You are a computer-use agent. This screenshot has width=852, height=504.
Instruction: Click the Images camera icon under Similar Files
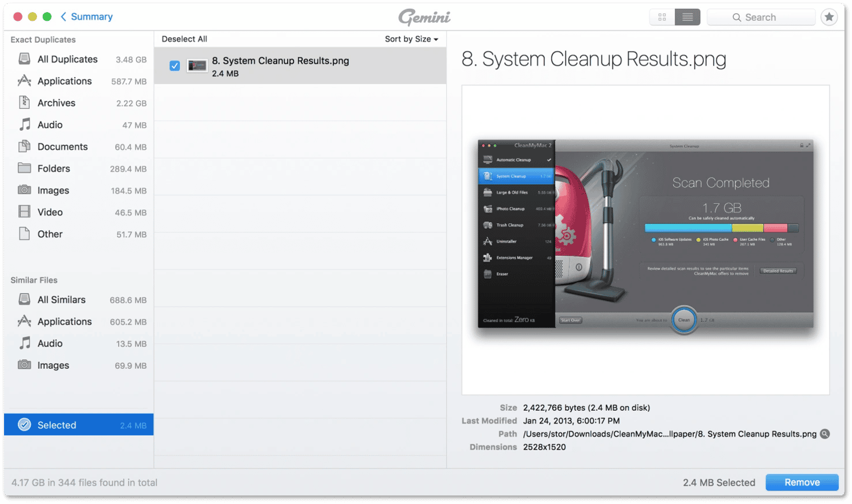pos(24,365)
